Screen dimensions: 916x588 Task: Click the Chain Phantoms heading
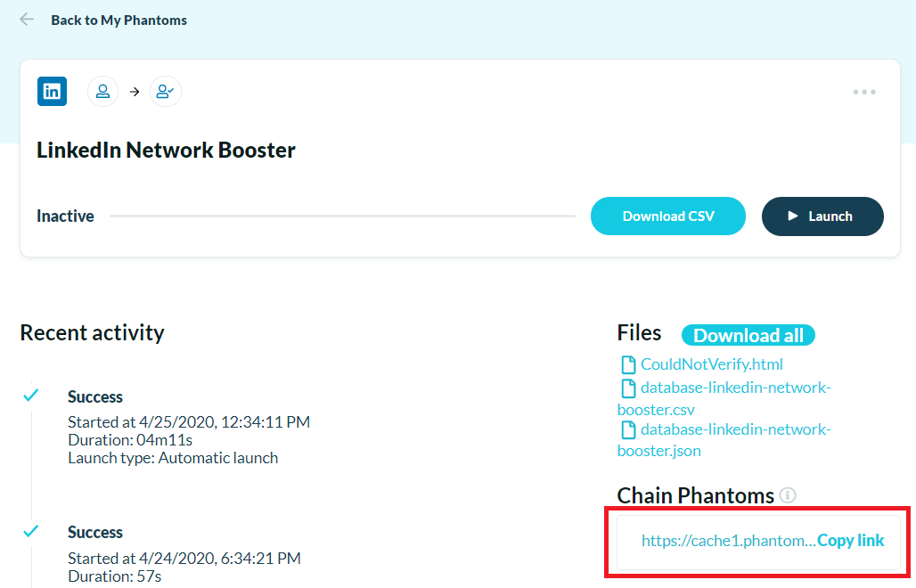pos(695,495)
